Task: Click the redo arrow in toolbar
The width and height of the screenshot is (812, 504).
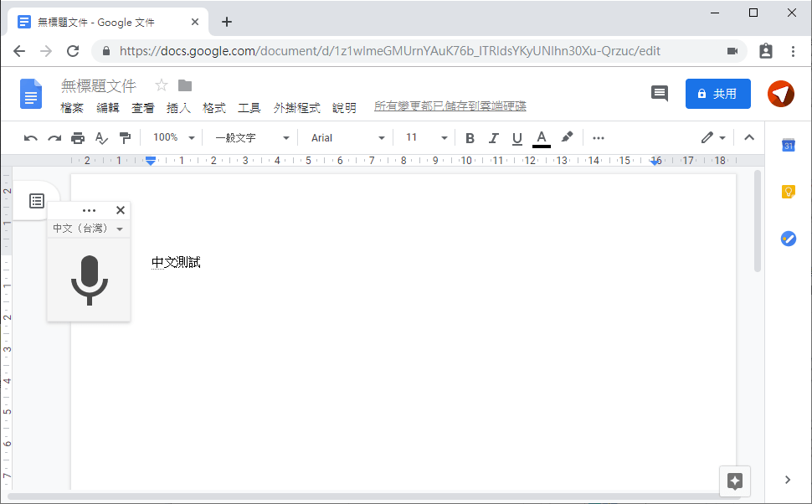Action: 54,138
